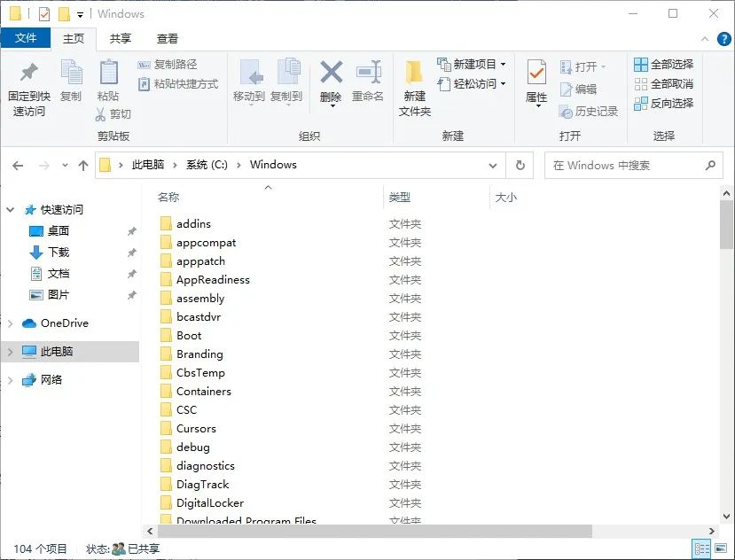Click the Rename (重命名) icon
735x560 pixels.
point(368,72)
